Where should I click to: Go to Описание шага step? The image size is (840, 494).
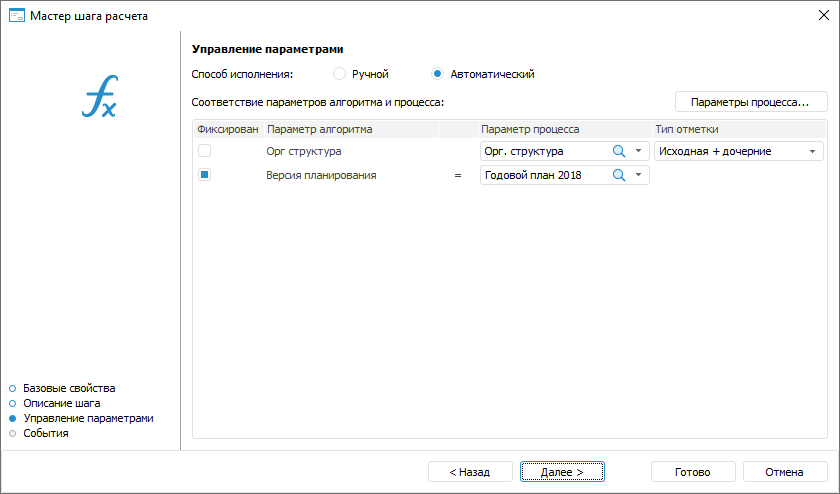tap(61, 403)
